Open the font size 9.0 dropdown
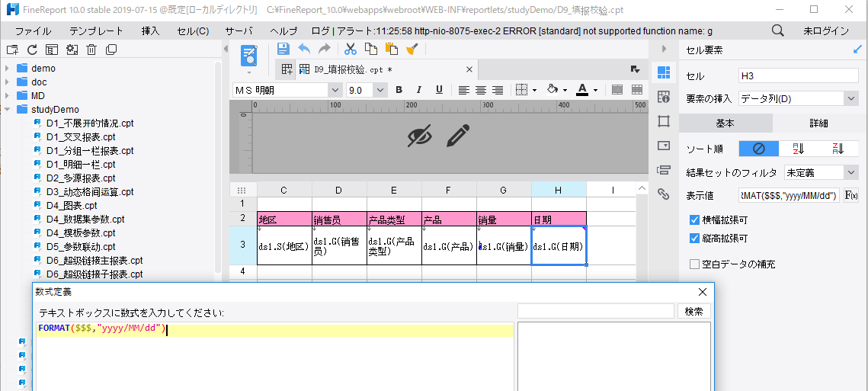This screenshot has height=391, width=868. tap(380, 90)
